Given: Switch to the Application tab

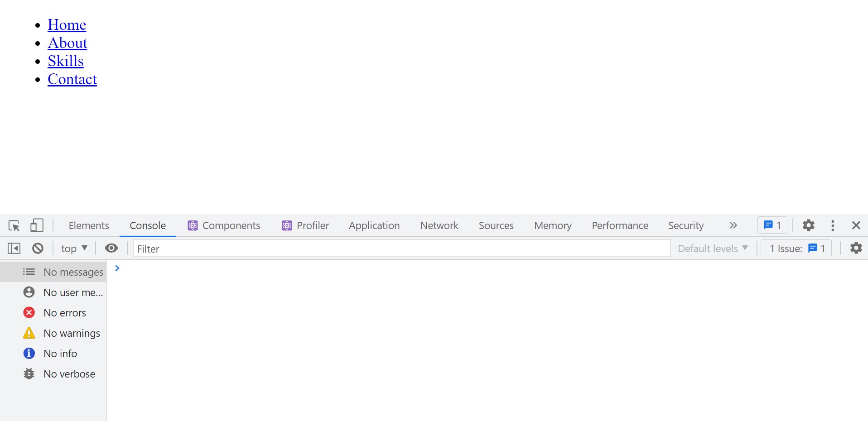Looking at the screenshot, I should [374, 225].
